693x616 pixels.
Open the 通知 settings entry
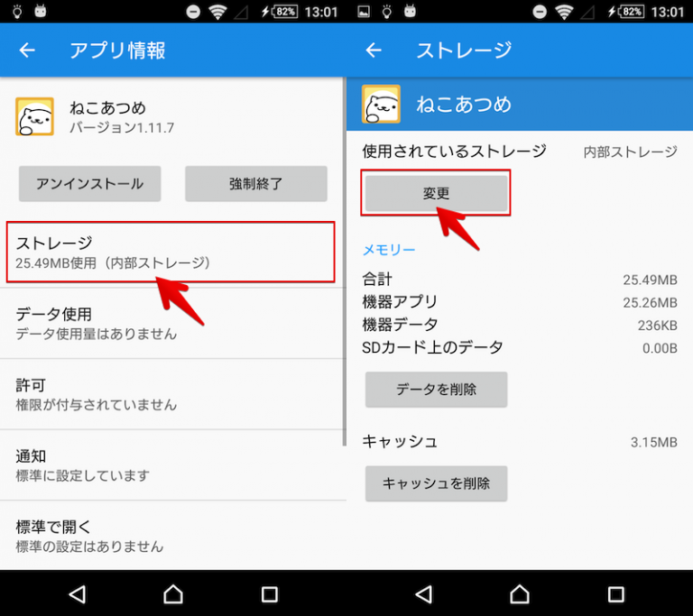point(171,464)
